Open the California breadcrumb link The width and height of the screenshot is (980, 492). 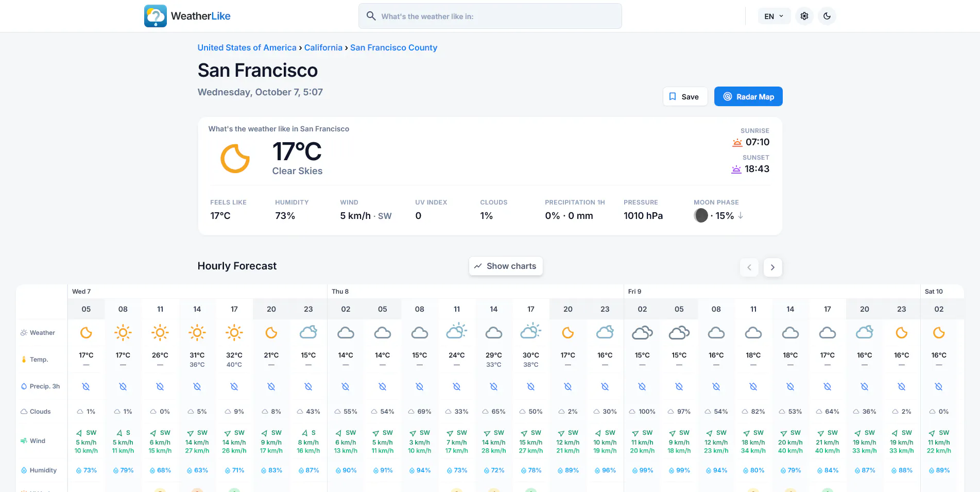pos(323,47)
